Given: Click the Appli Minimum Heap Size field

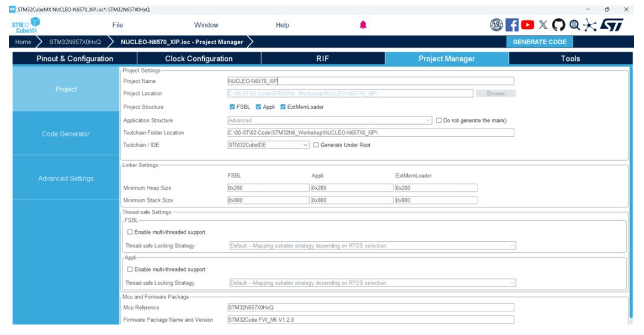Looking at the screenshot, I should pyautogui.click(x=352, y=188).
